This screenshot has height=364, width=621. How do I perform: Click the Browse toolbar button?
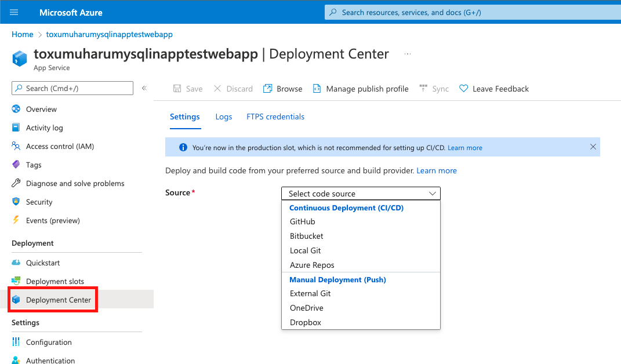click(282, 88)
